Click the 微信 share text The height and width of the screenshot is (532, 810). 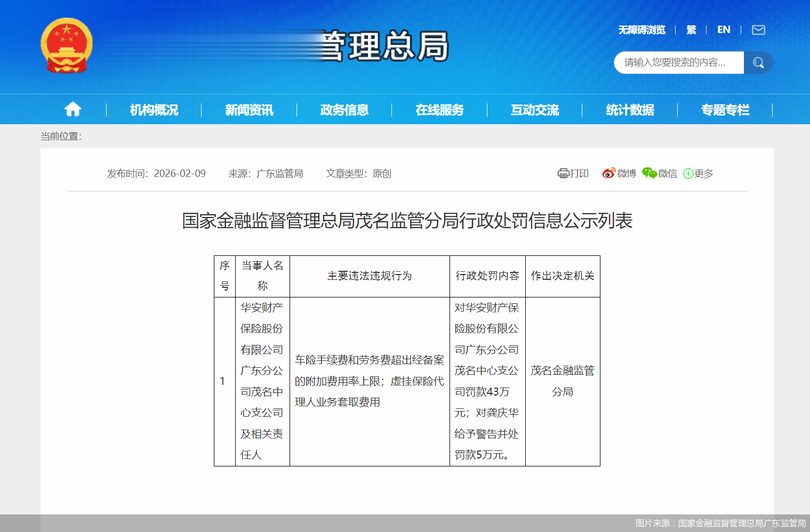pos(668,173)
